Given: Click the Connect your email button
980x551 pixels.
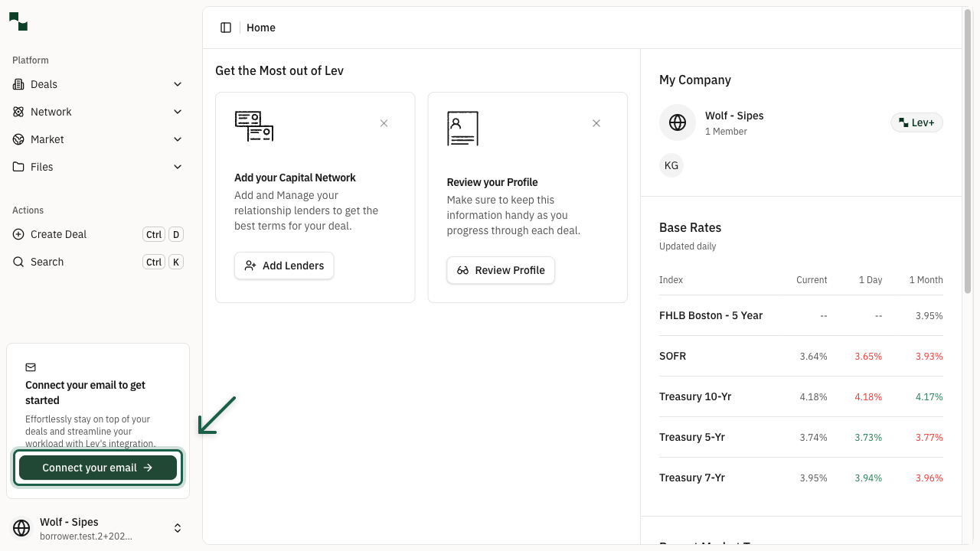Looking at the screenshot, I should click(97, 468).
